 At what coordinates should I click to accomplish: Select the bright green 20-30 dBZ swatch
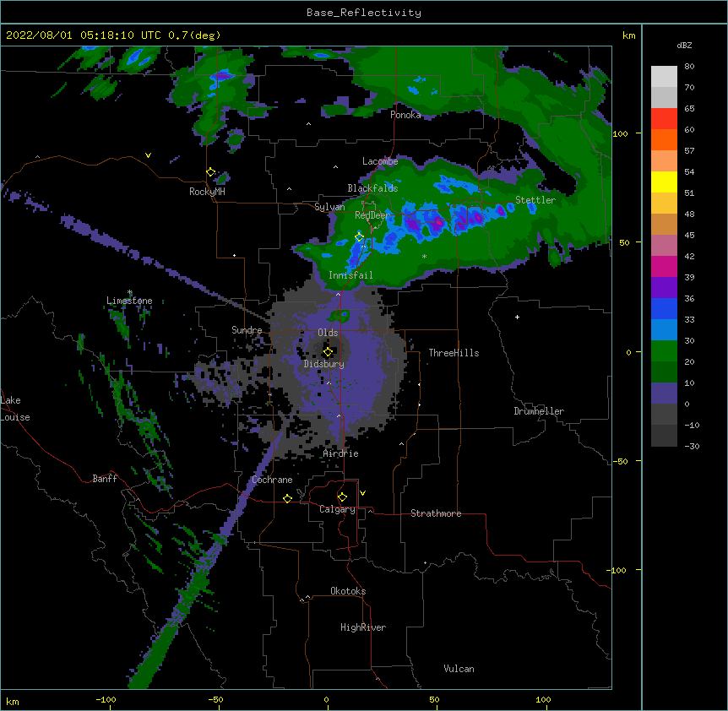pyautogui.click(x=664, y=351)
